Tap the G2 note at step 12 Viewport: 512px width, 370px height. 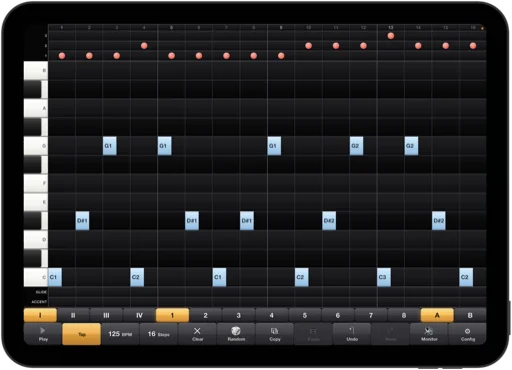(356, 146)
